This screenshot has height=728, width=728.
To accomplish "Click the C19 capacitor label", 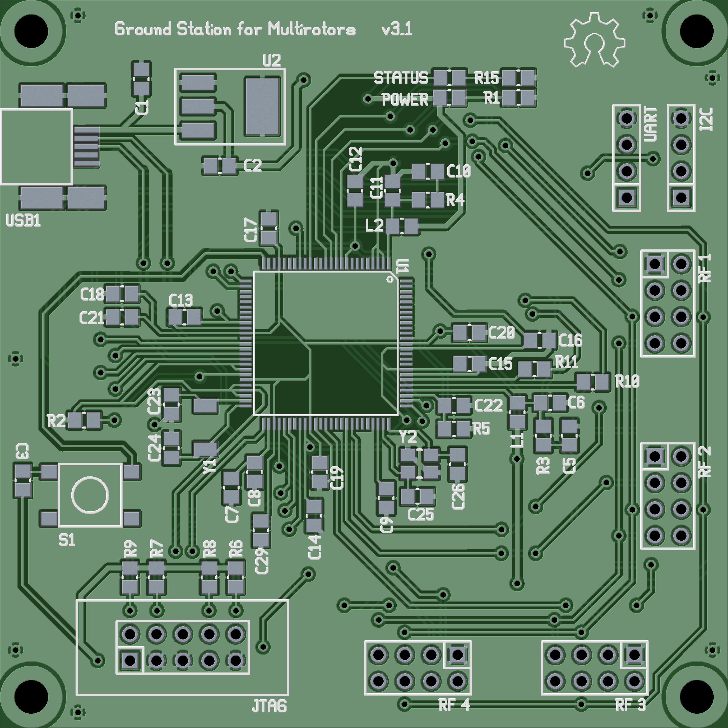I will tap(337, 478).
